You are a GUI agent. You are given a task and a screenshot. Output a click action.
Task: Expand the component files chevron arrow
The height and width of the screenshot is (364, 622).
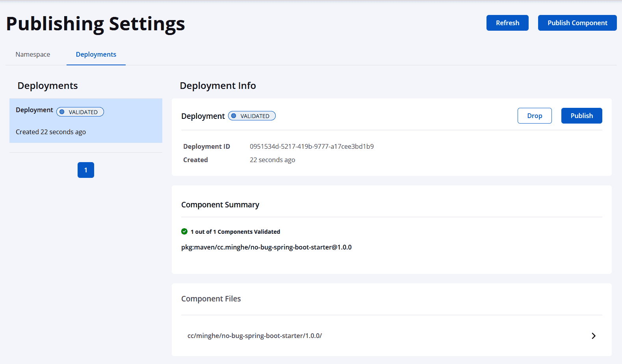[x=593, y=336]
